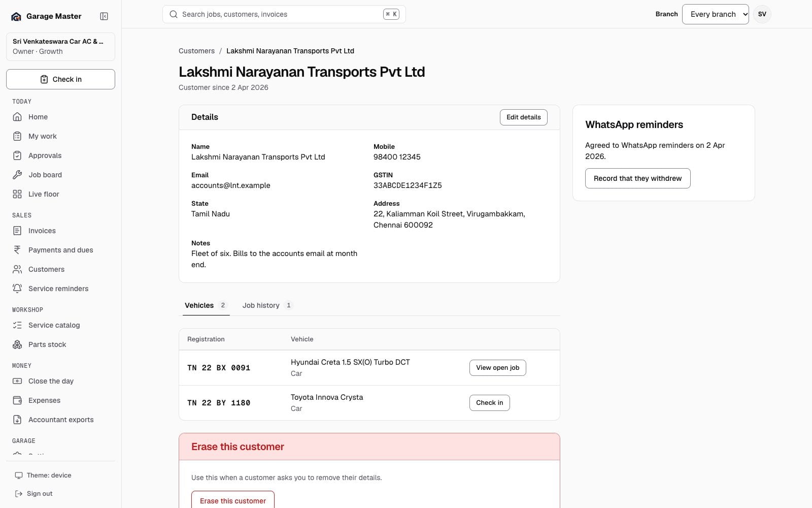The height and width of the screenshot is (508, 812).
Task: Click the mobile number 98400 12345
Action: [x=397, y=157]
